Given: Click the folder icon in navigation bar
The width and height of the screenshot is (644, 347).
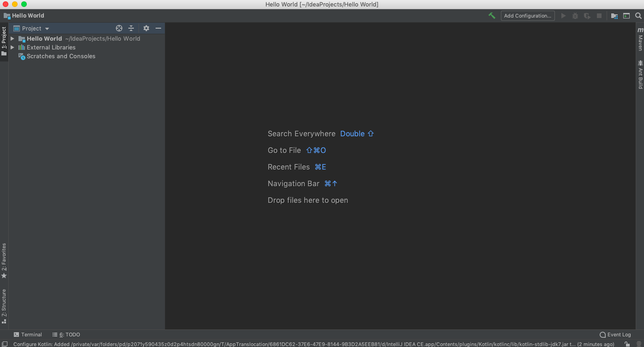Looking at the screenshot, I should [x=7, y=16].
